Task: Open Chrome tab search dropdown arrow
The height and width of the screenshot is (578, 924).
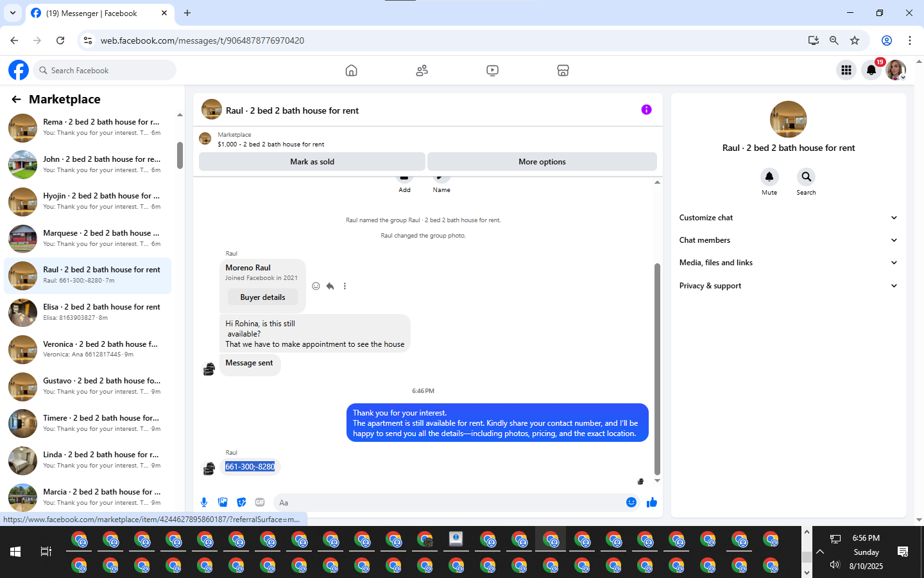Action: click(13, 13)
